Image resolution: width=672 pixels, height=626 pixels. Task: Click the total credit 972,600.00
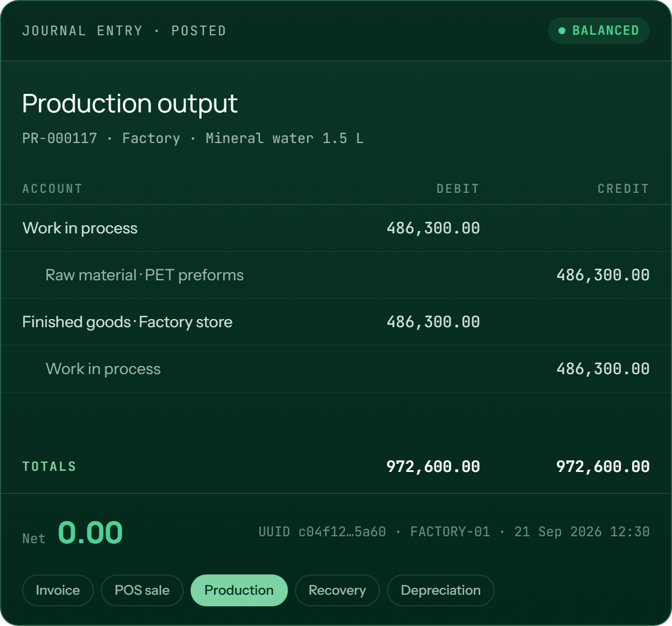(603, 467)
